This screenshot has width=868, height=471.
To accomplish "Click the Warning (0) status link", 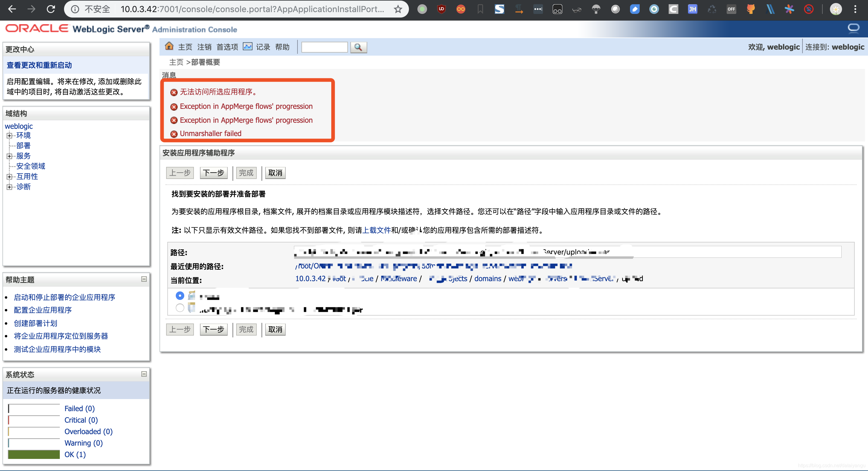I will 84,443.
